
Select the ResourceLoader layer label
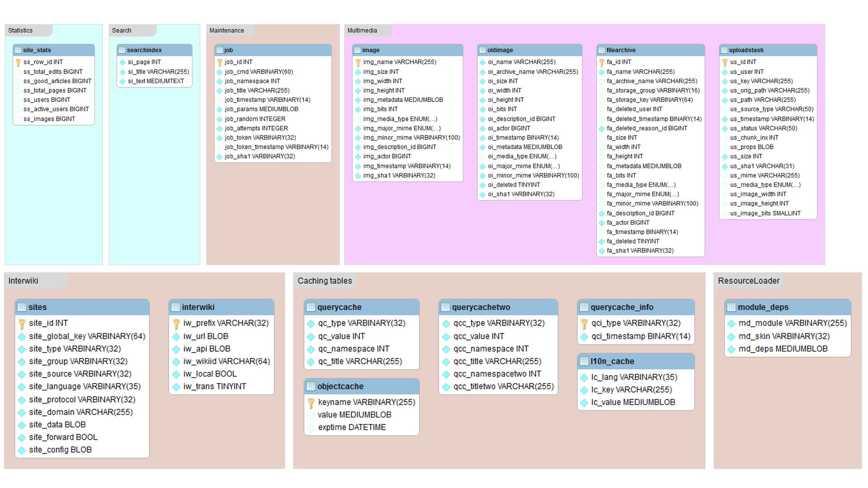pyautogui.click(x=749, y=281)
